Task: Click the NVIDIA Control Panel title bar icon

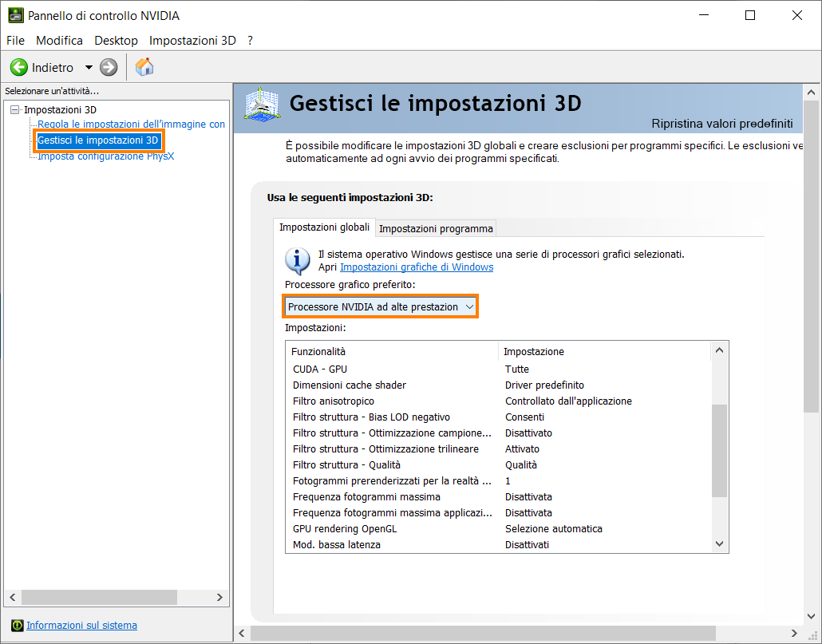Action: (16, 15)
